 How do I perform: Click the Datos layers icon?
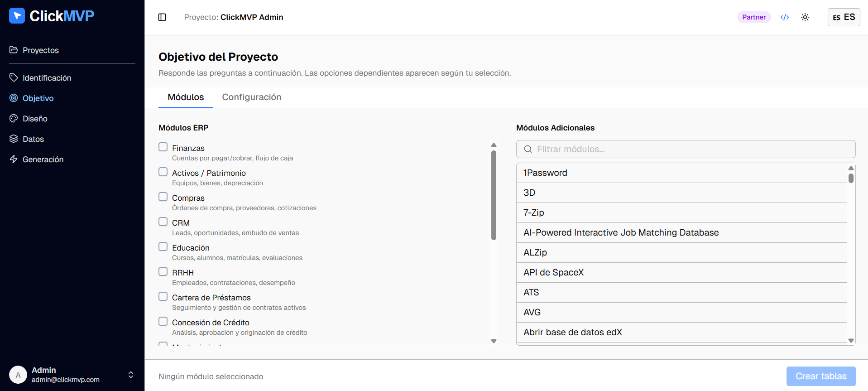14,139
